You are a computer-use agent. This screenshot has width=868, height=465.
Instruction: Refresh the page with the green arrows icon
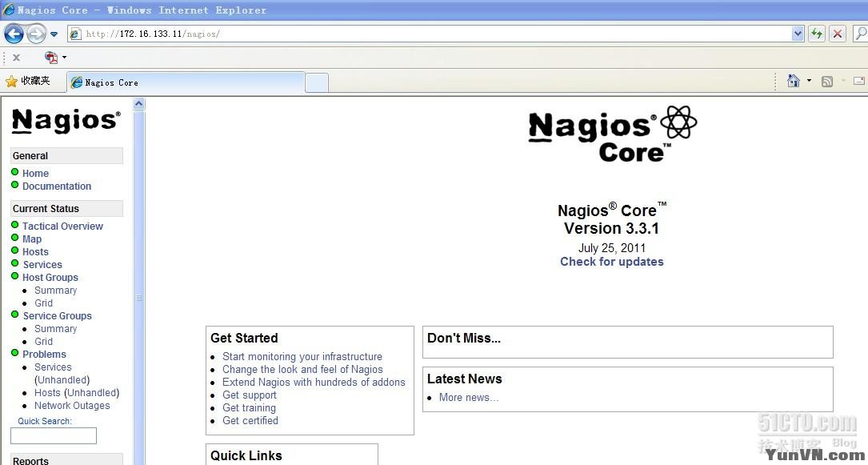817,34
